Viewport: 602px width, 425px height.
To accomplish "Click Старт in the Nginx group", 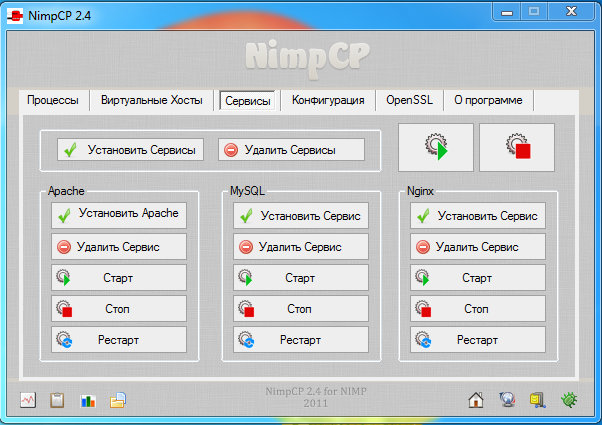I will 478,278.
